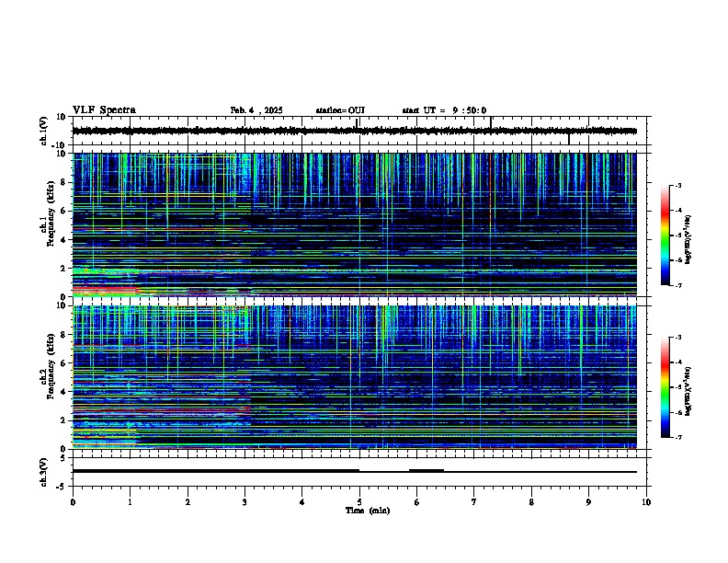The image size is (728, 563).
Task: Click the ch.2 "Frequency (kHz)" axis label
Action: click(x=51, y=366)
